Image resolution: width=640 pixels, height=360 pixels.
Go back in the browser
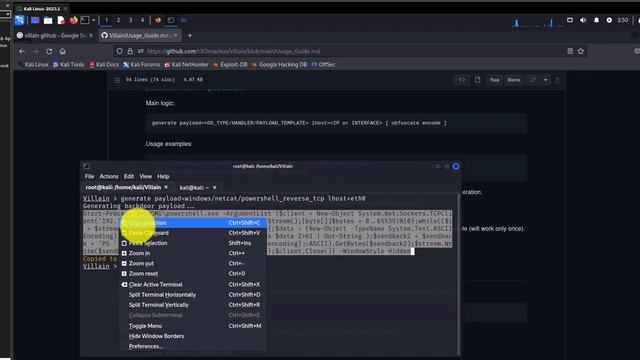22,51
